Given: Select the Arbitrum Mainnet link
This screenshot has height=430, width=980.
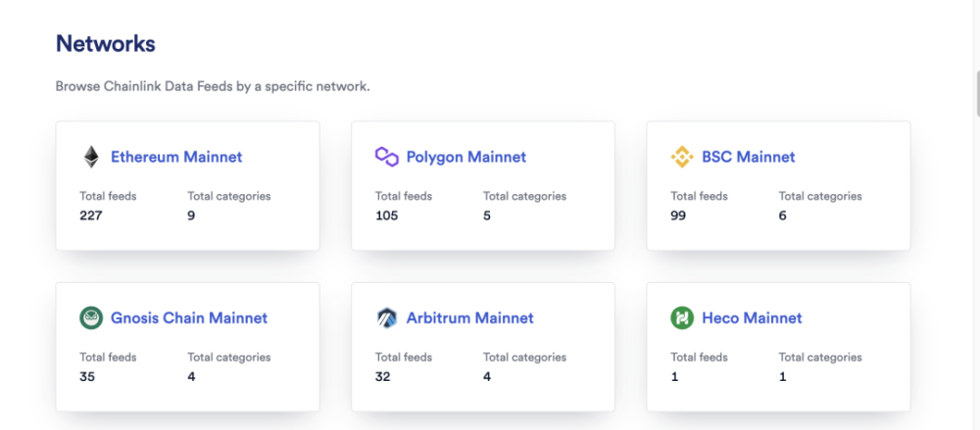Looking at the screenshot, I should pos(470,318).
